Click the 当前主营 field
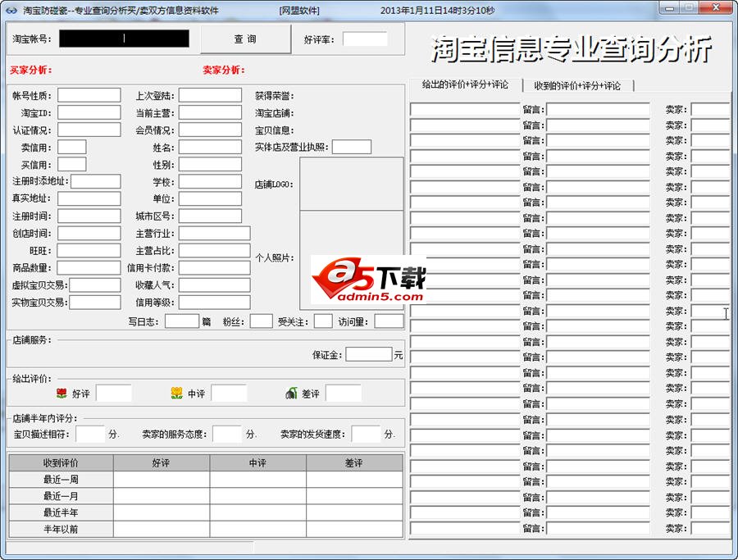Screen dimensions: 738x560 tap(211, 112)
